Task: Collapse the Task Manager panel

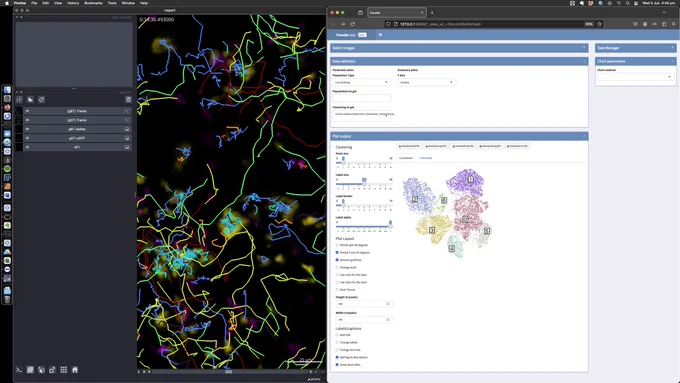Action: pyautogui.click(x=672, y=48)
